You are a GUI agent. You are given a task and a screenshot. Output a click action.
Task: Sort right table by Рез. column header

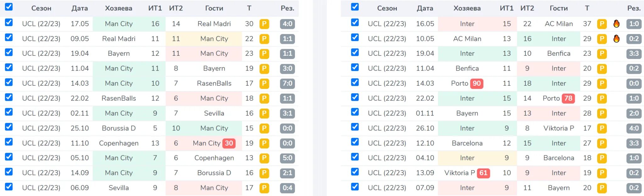(634, 8)
